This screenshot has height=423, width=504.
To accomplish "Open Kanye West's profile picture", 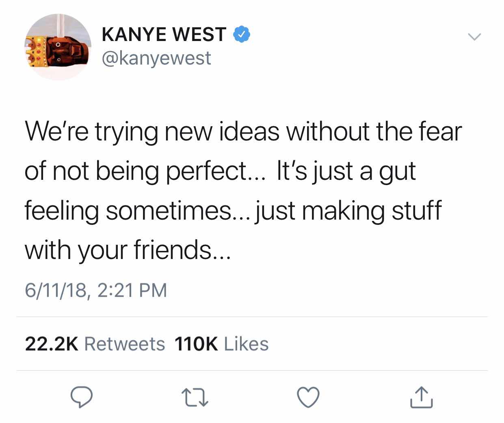I will point(58,47).
